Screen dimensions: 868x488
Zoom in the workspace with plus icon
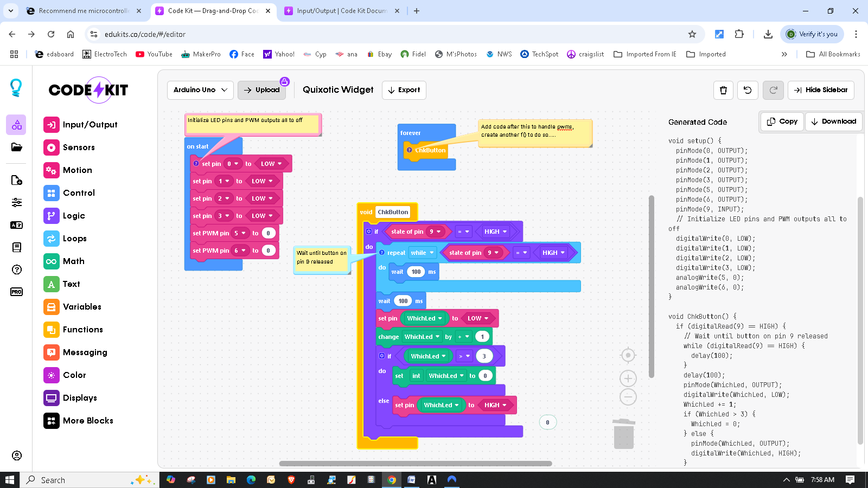(x=628, y=378)
